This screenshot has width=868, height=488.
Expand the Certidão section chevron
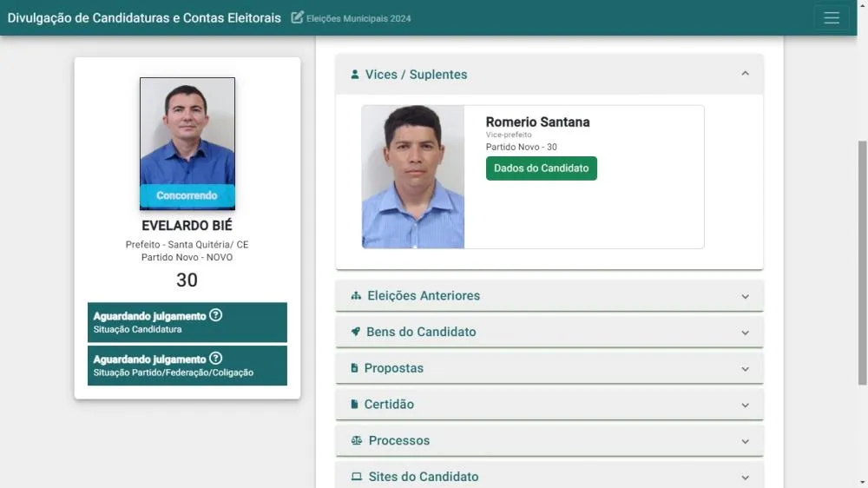pos(745,405)
